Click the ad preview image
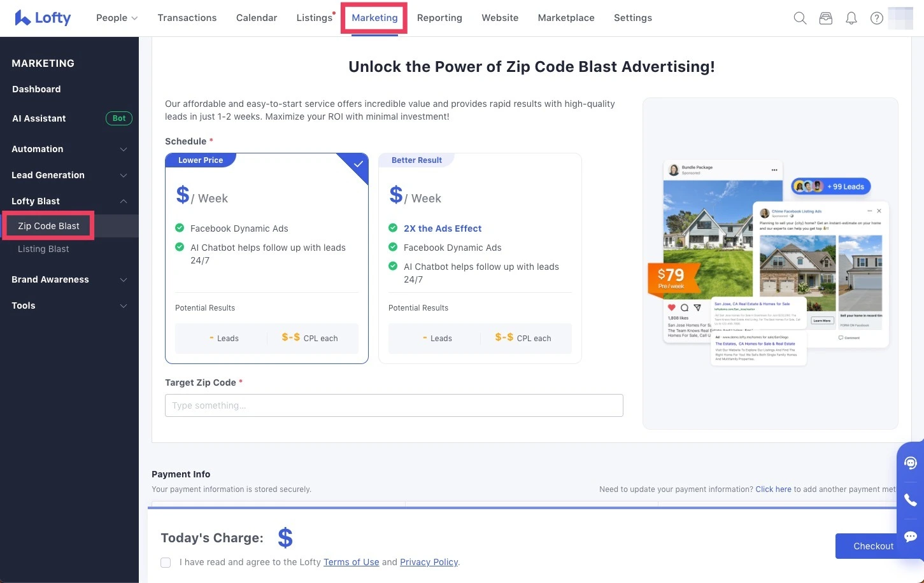The height and width of the screenshot is (583, 924). pos(770,263)
